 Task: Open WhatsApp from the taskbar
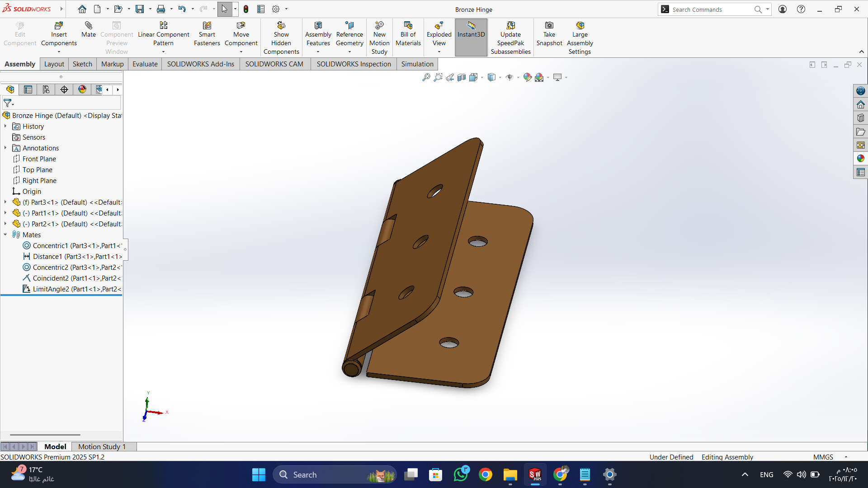461,474
